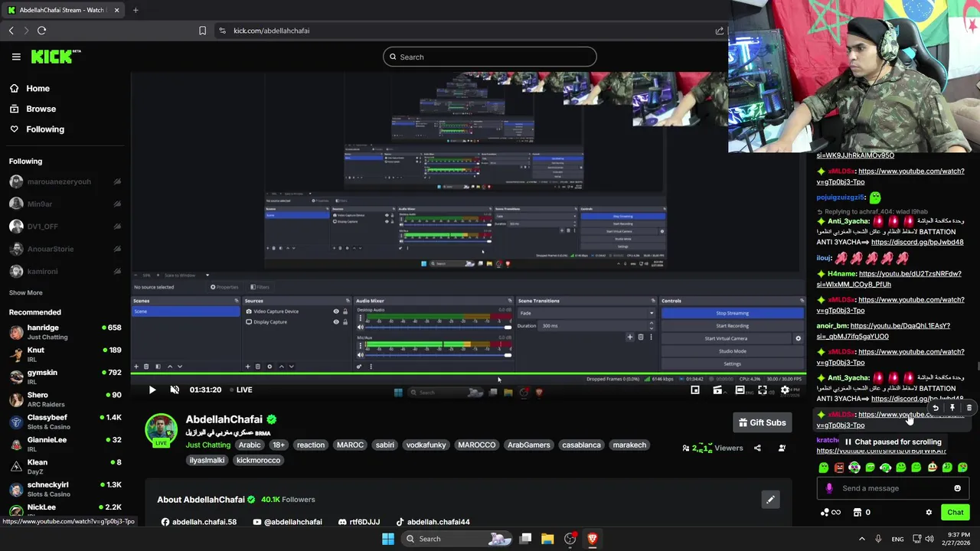980x551 pixels.
Task: Open anoir_bm's youtu.be chat link
Action: click(883, 331)
